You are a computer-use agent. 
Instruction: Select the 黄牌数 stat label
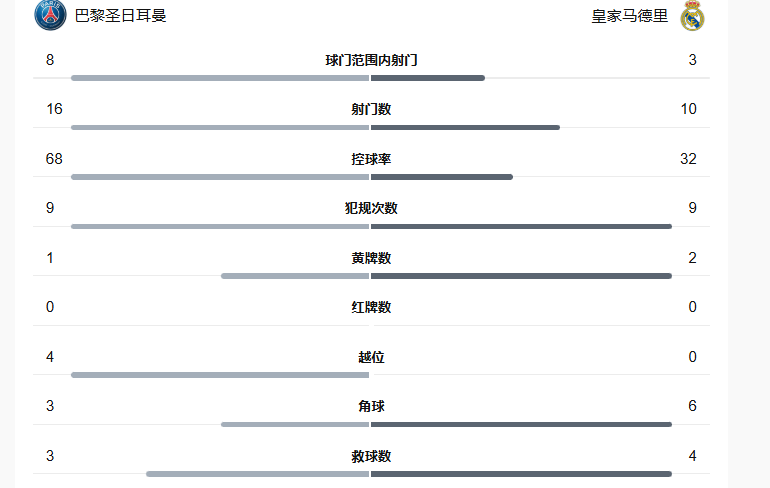371,258
